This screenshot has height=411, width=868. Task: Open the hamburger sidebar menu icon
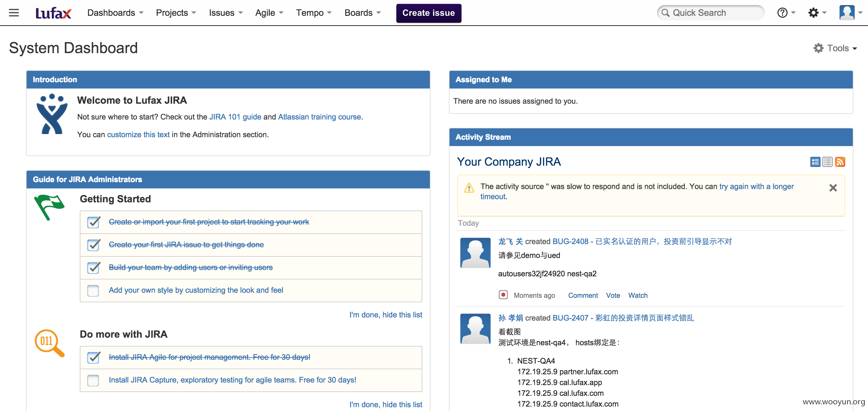pos(14,13)
